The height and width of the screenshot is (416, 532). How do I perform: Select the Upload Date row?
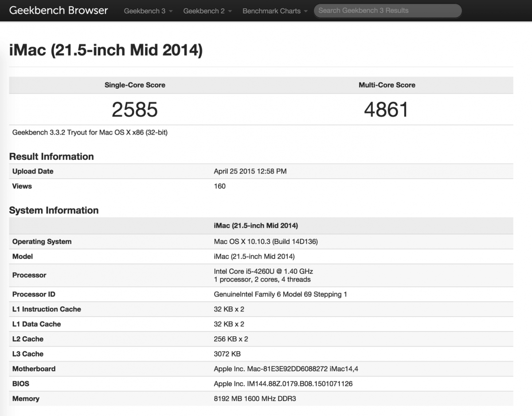click(x=250, y=171)
